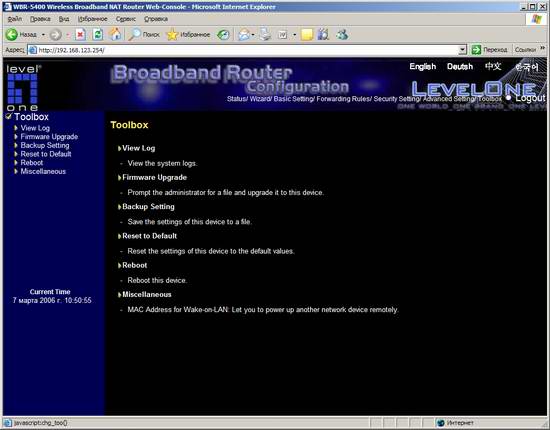
Task: Open Favorites star in toolbar
Action: click(172, 34)
